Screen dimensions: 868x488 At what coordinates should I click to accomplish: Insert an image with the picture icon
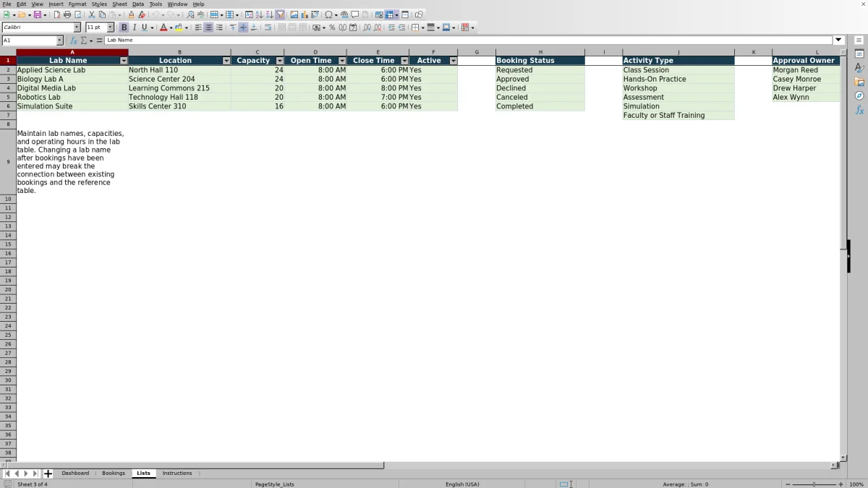click(294, 14)
